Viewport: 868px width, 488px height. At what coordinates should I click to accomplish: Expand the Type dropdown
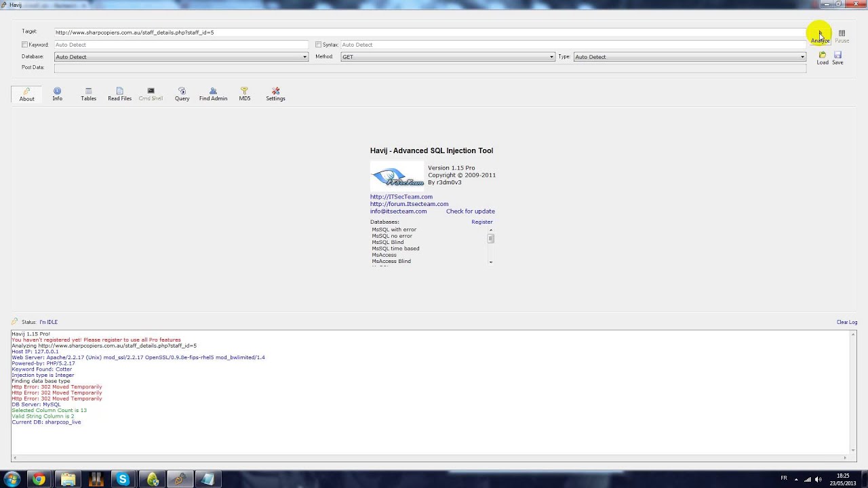click(x=803, y=57)
